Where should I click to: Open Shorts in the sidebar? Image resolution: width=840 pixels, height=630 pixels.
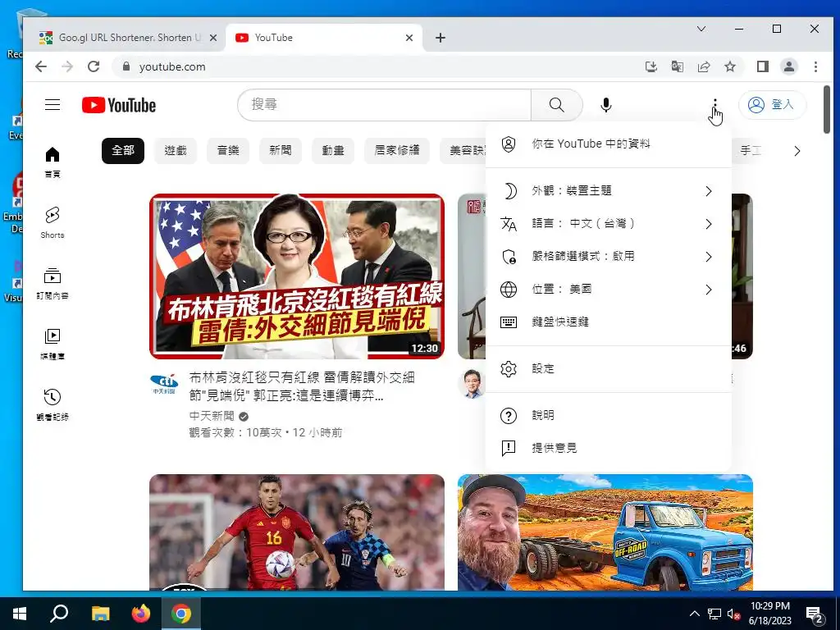tap(52, 223)
